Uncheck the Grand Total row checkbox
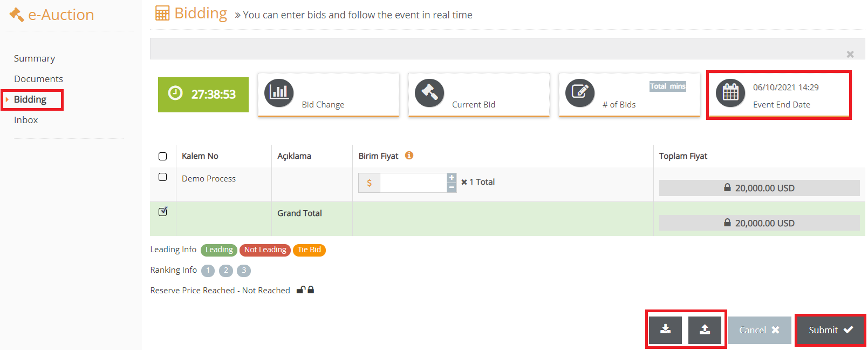Image resolution: width=868 pixels, height=350 pixels. [x=163, y=212]
